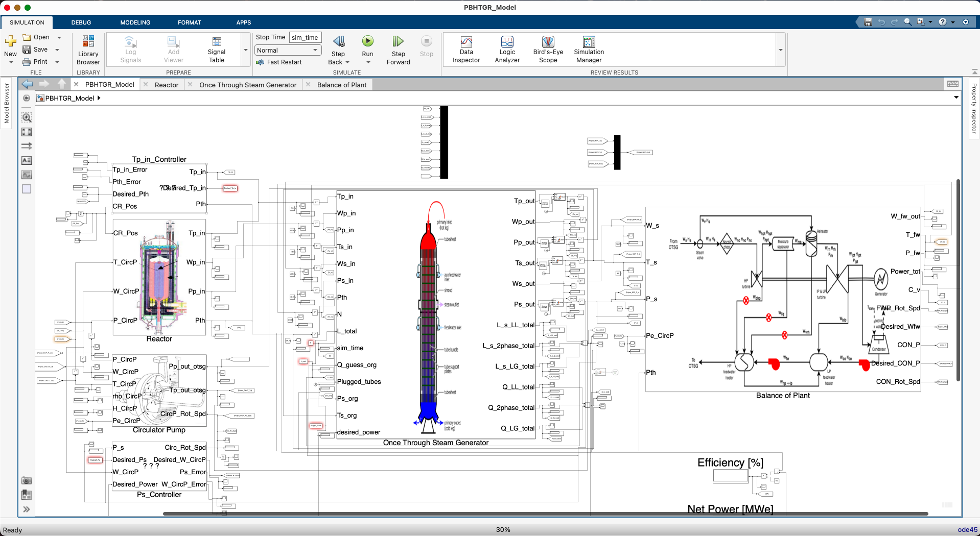This screenshot has height=536, width=980.
Task: Open the Library Browser
Action: click(88, 48)
